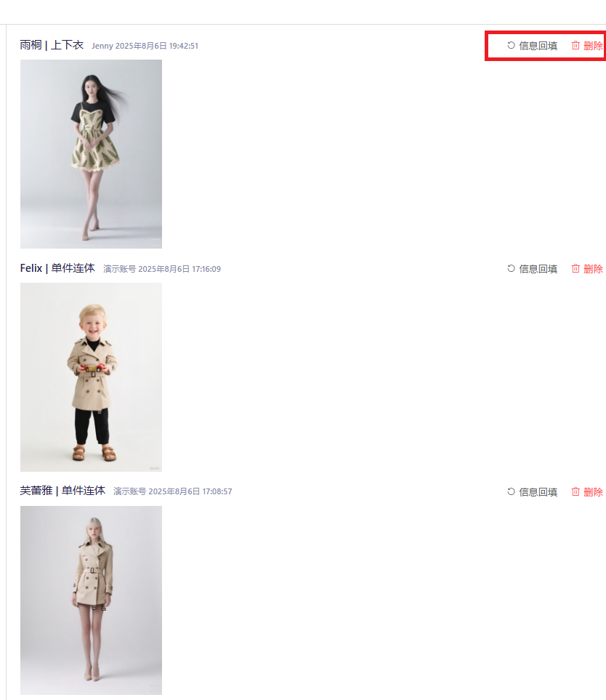Screen dimensions: 606x700
Task: Click the trash icon on Felix record
Action: (x=575, y=268)
